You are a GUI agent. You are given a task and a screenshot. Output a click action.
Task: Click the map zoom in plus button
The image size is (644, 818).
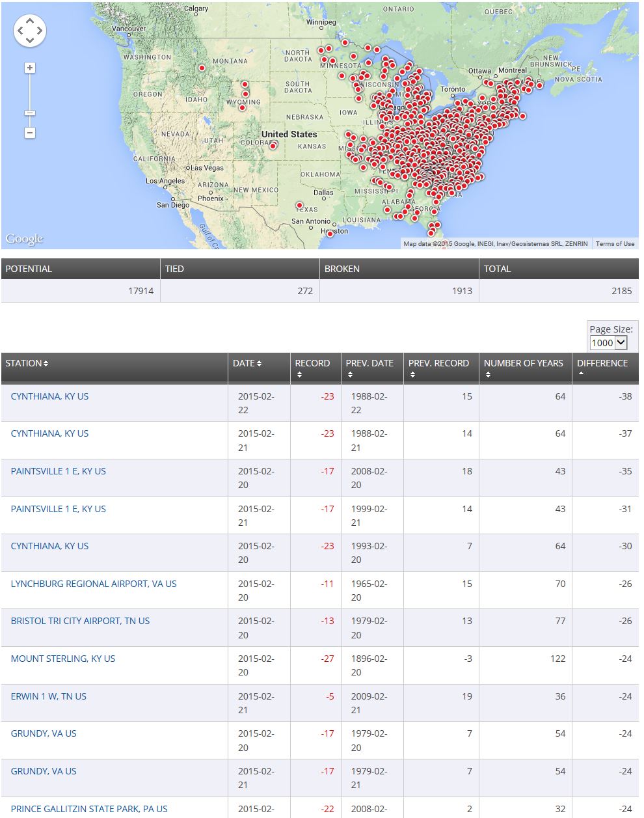pos(29,68)
